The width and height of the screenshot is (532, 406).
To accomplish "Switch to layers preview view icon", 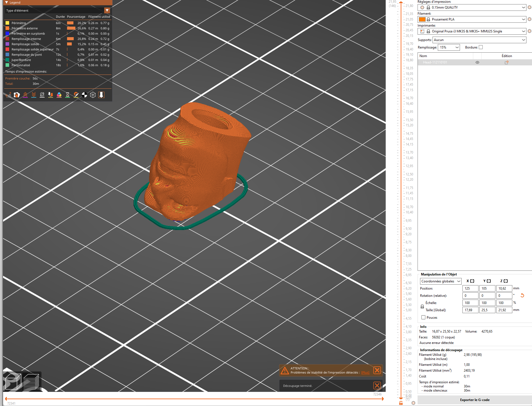I will point(31,382).
